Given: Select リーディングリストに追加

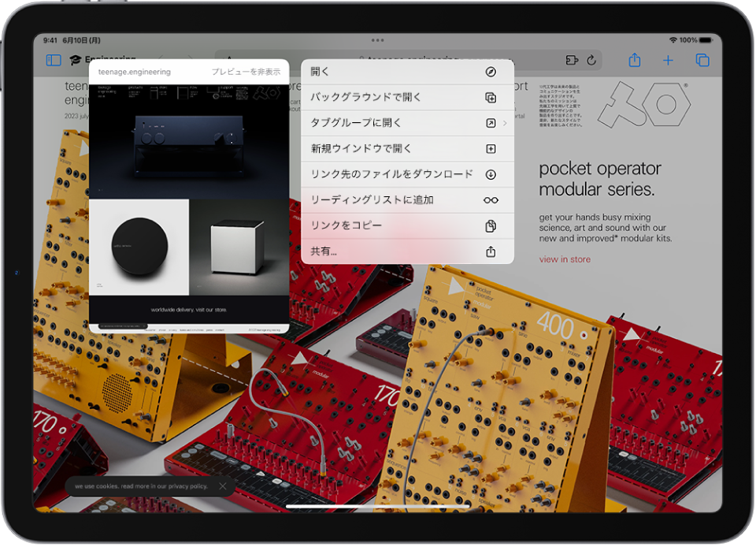Looking at the screenshot, I should 406,200.
